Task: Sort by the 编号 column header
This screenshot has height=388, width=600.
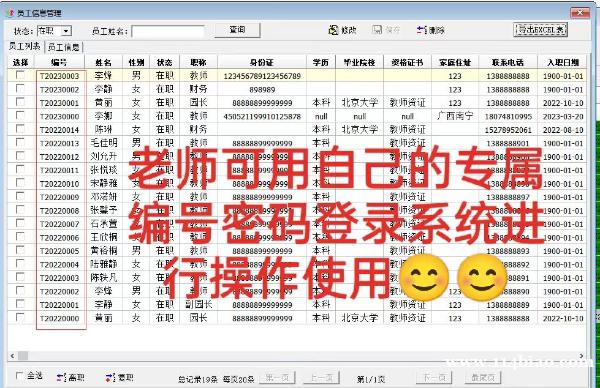Action: 59,62
